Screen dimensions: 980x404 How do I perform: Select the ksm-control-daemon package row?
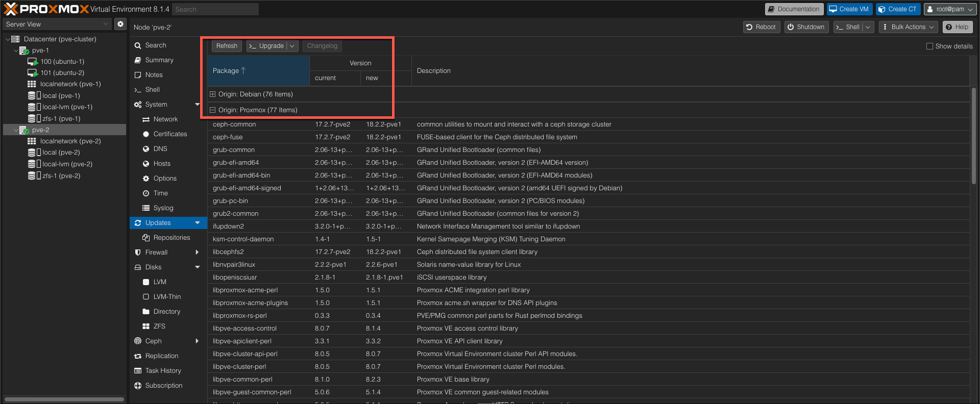(x=589, y=239)
